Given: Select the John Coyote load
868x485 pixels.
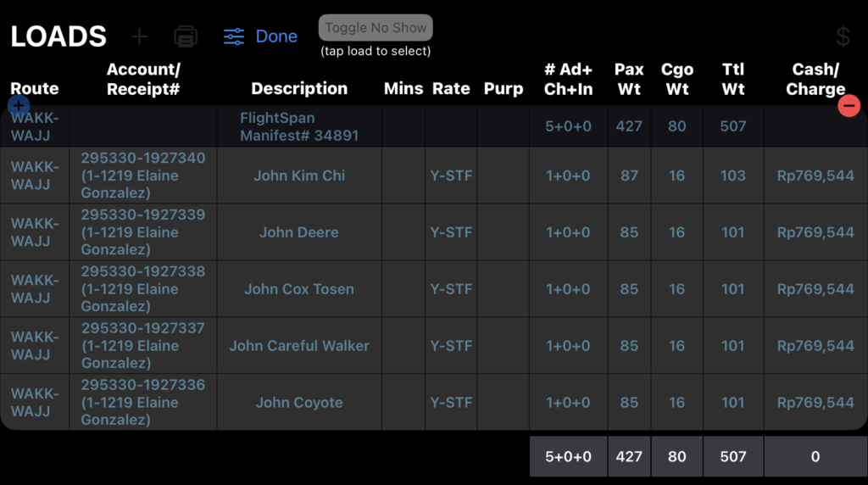Looking at the screenshot, I should [299, 403].
